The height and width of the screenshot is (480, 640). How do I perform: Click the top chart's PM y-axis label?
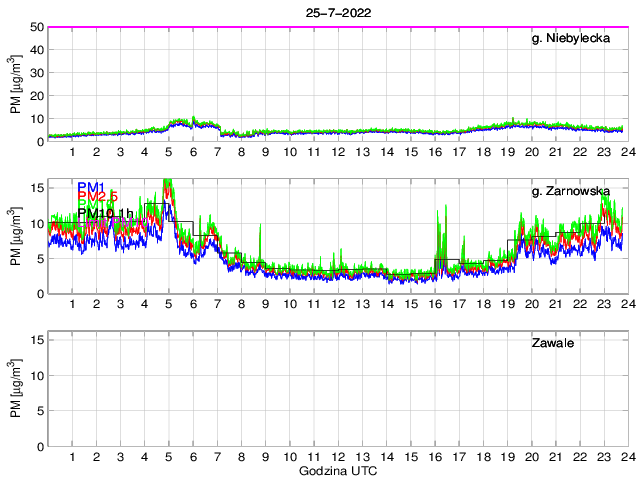pyautogui.click(x=16, y=85)
